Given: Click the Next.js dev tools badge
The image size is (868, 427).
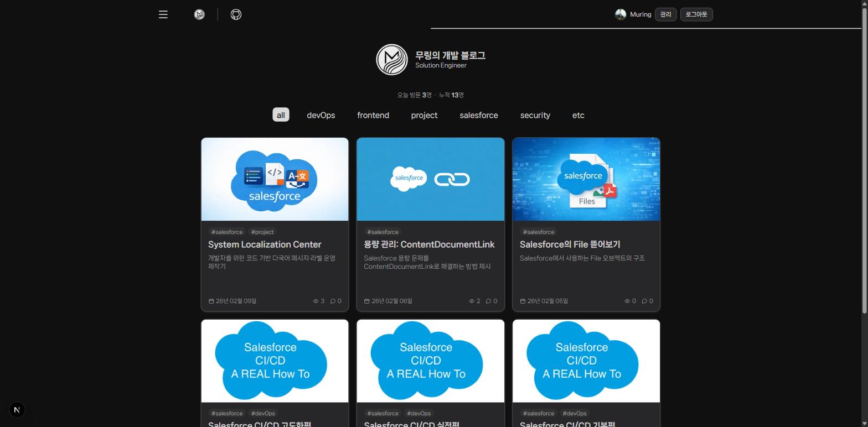Looking at the screenshot, I should 17,410.
